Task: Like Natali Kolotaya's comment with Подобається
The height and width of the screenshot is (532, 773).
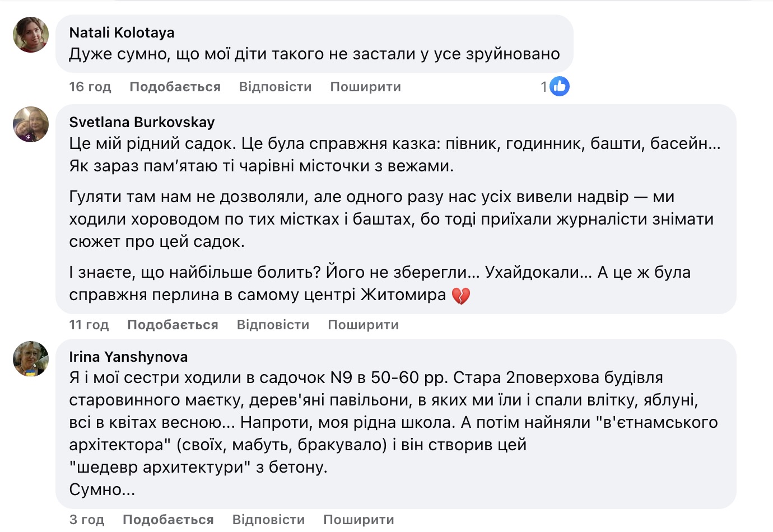Action: tap(175, 87)
